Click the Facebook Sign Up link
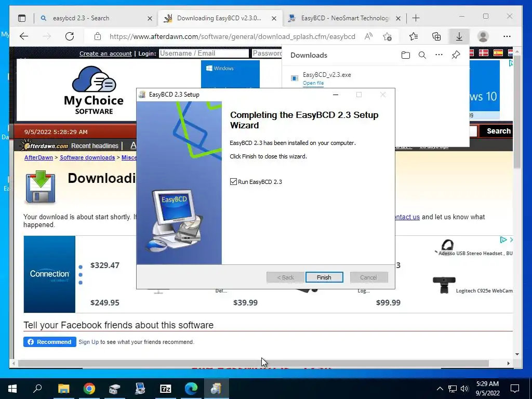This screenshot has height=399, width=532. coord(88,342)
